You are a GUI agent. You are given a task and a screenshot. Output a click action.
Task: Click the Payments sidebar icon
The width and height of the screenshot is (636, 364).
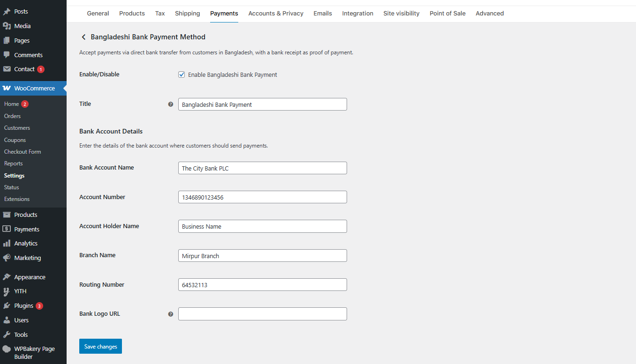[7, 229]
